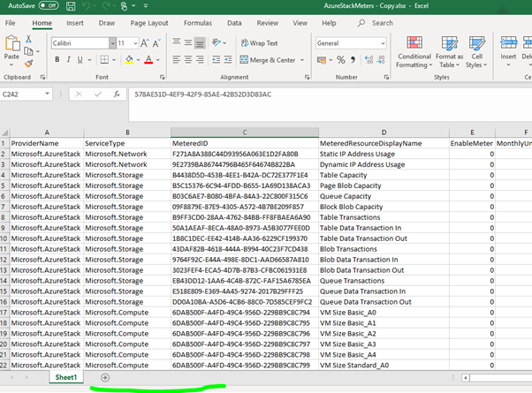Screen dimensions: 532x393
Task: Click the Orientation text angle icon
Action: [217, 42]
